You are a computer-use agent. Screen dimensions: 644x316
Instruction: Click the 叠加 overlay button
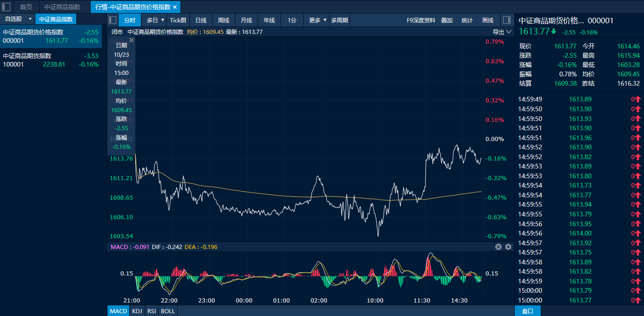(447, 20)
